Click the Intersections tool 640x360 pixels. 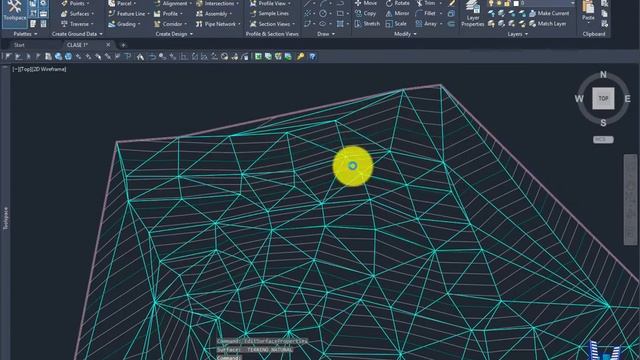(x=216, y=3)
